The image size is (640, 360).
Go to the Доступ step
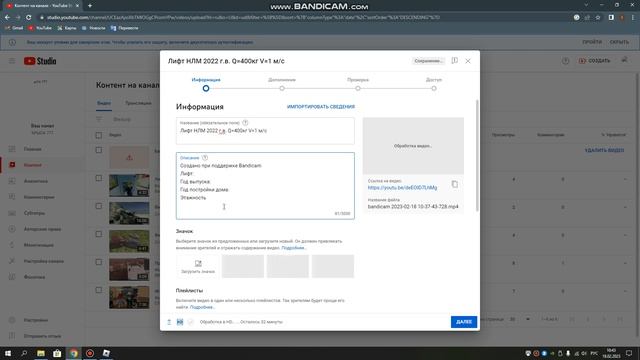point(434,84)
